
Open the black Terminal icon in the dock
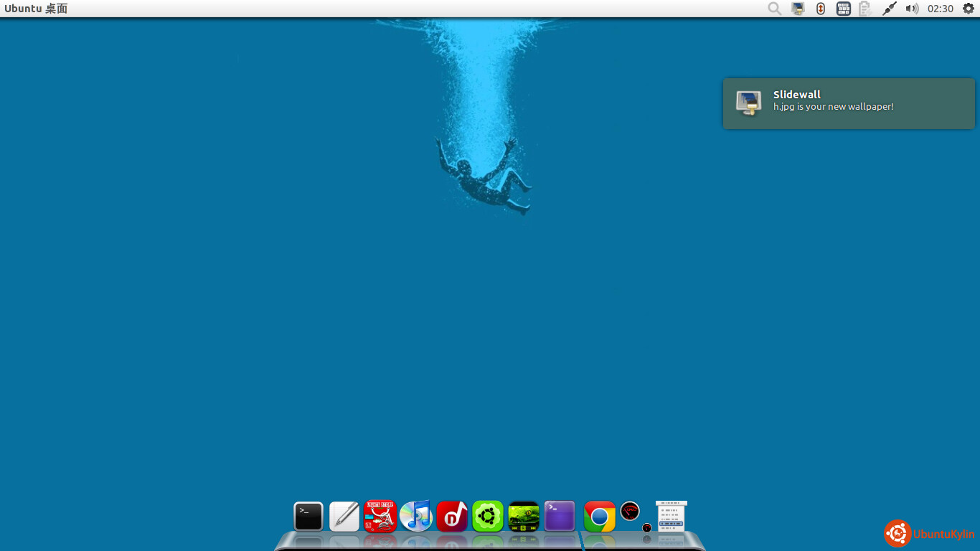click(308, 516)
